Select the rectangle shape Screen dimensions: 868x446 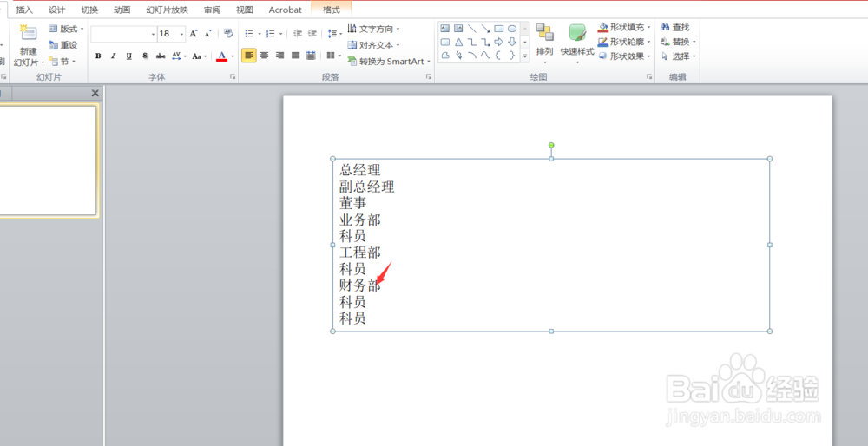[x=499, y=29]
